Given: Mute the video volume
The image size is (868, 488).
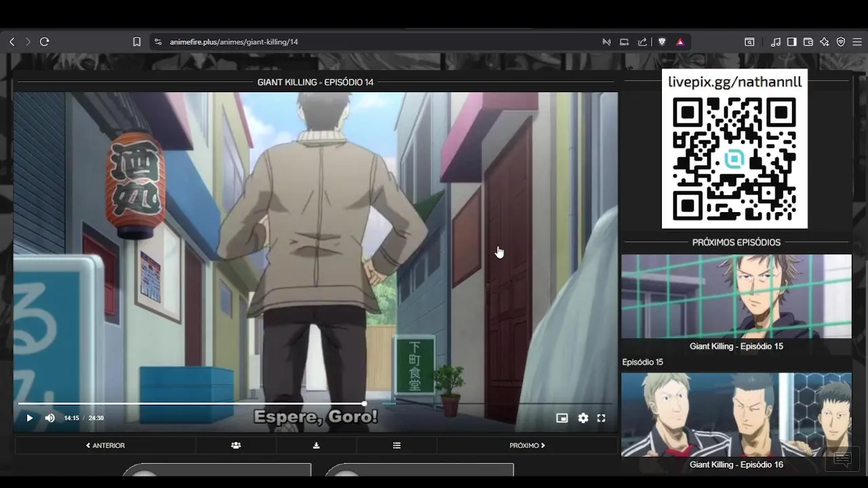Looking at the screenshot, I should [50, 418].
